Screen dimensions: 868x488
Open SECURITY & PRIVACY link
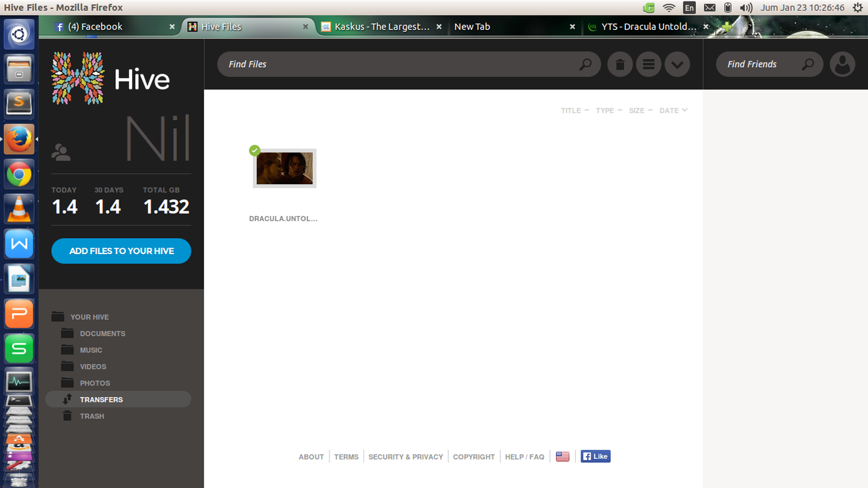(406, 457)
